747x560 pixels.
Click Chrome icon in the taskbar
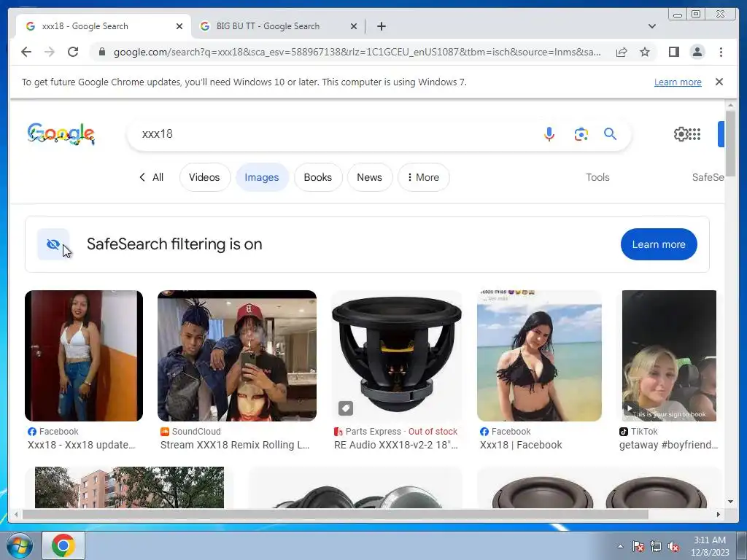click(63, 545)
